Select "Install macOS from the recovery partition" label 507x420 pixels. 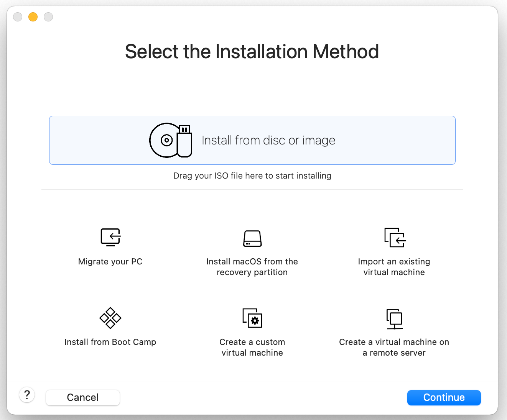(x=252, y=267)
